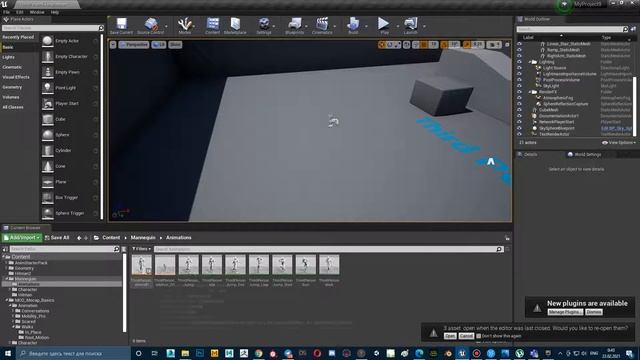640x360 pixels.
Task: Toggle visibility of CubeMesh actor
Action: [519, 110]
